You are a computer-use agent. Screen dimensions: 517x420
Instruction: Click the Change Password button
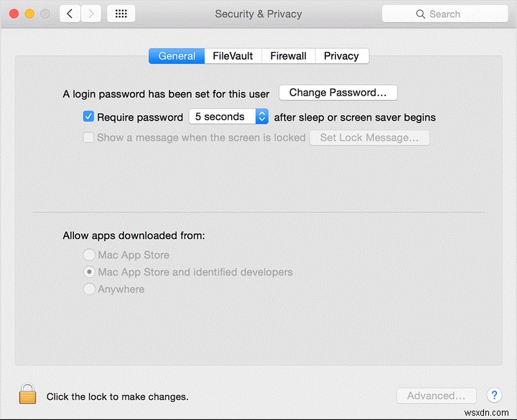tap(337, 93)
